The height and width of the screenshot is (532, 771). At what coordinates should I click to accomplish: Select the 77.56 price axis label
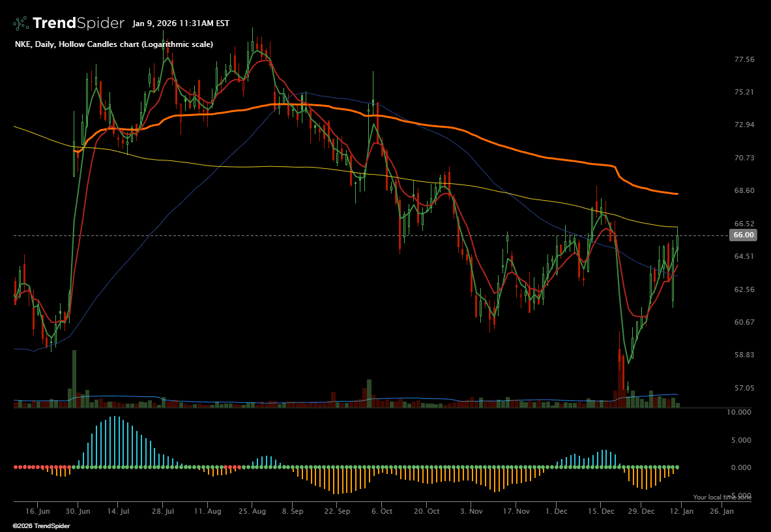tap(744, 59)
